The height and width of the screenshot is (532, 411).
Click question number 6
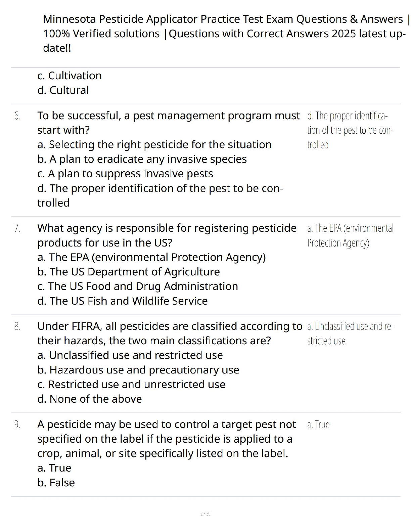(17, 116)
